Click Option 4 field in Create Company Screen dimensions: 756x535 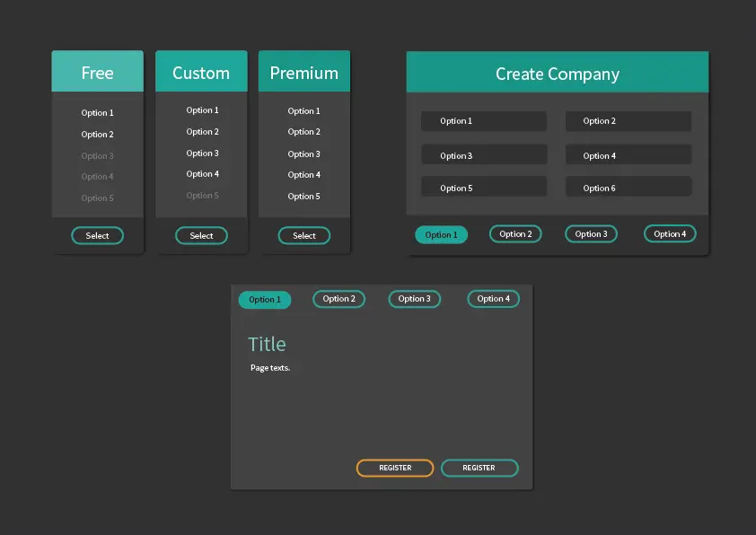point(629,154)
